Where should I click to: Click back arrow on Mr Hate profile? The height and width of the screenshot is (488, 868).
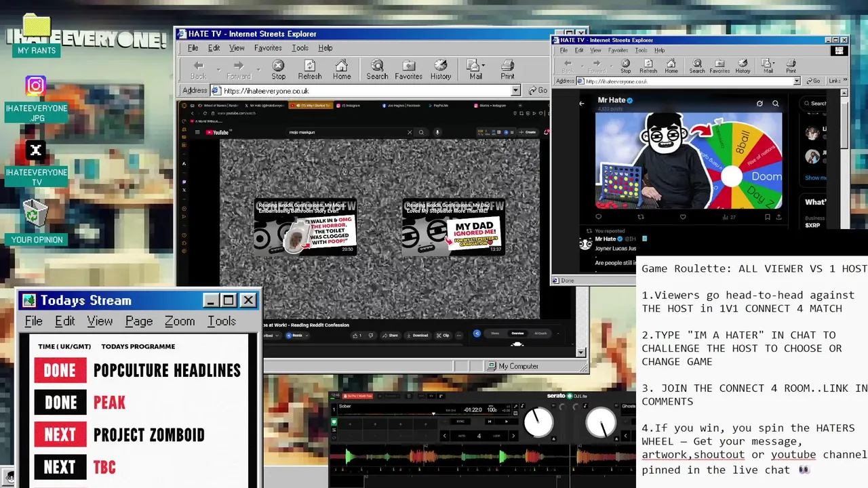click(x=581, y=103)
